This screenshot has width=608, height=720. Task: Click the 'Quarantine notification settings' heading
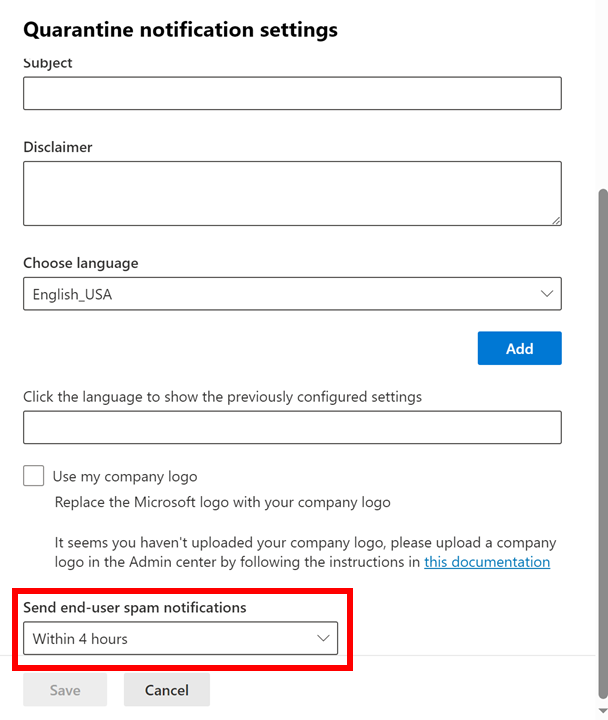180,30
